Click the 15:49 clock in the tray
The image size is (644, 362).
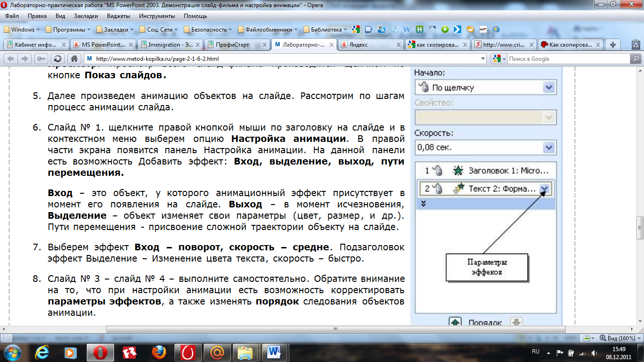tap(619, 349)
